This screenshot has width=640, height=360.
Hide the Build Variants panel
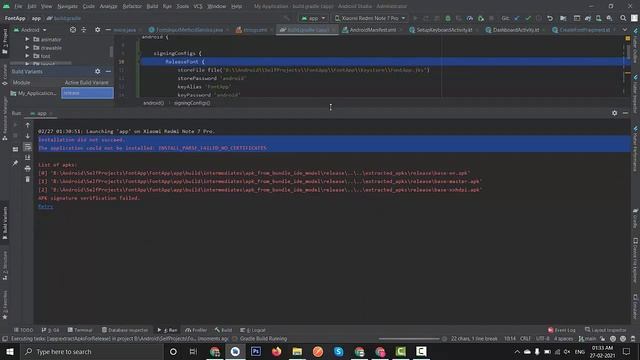pos(108,71)
